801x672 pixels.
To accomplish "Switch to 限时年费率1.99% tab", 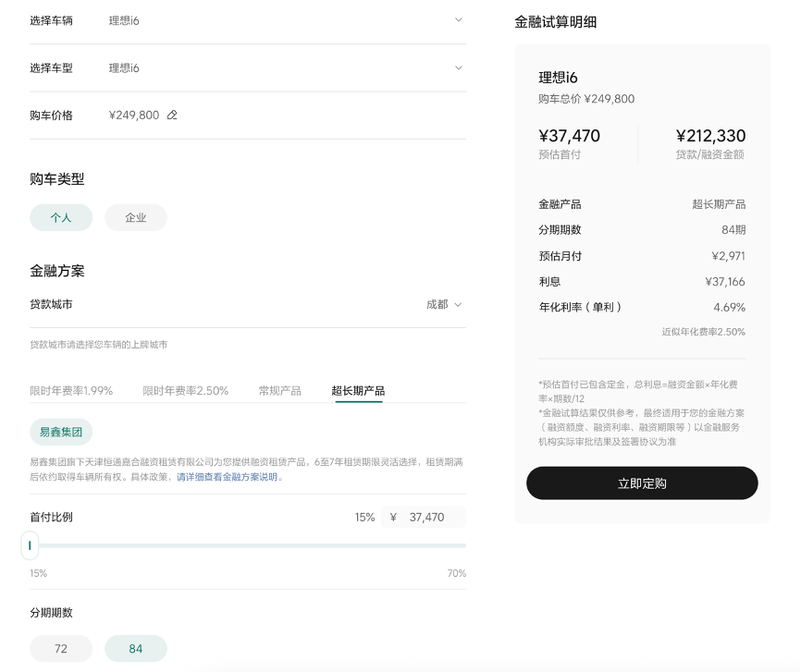I will click(x=71, y=391).
